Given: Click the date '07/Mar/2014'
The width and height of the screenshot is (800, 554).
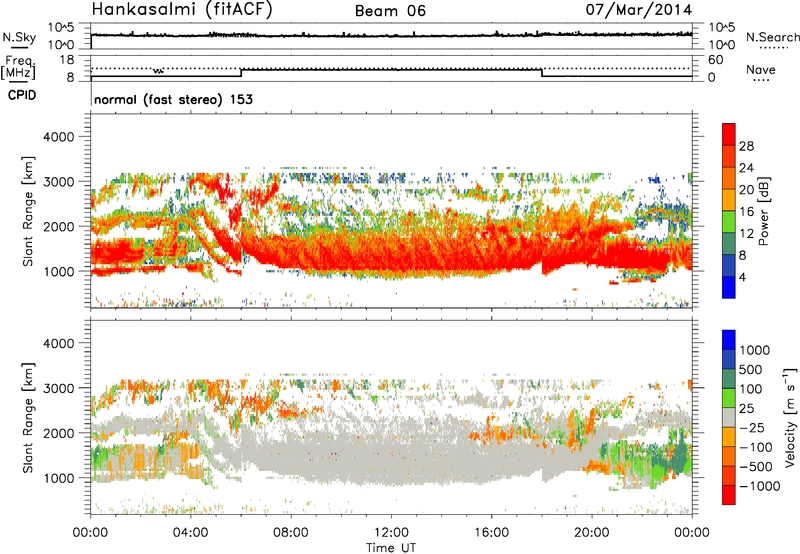Looking at the screenshot, I should pos(639,10).
